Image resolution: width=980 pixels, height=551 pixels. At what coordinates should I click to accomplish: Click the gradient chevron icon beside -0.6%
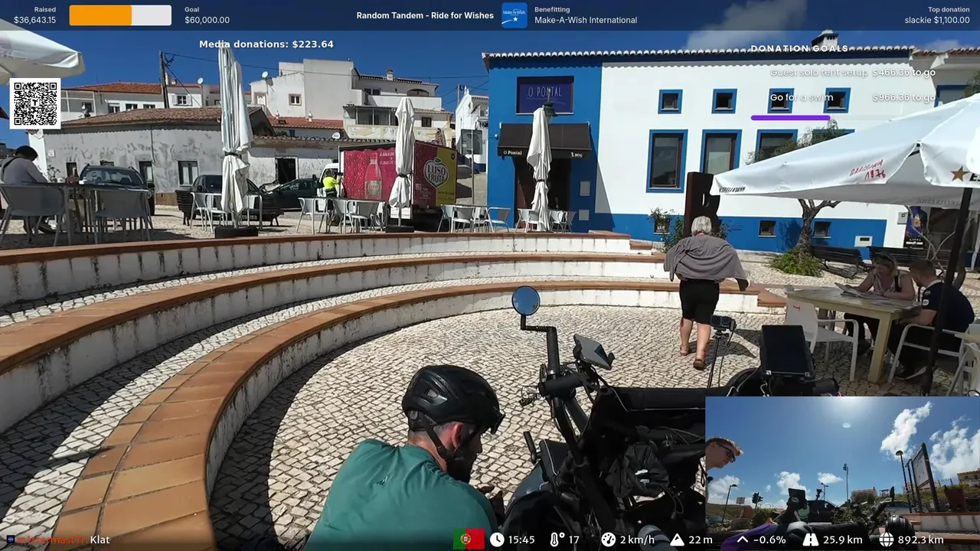coord(743,540)
